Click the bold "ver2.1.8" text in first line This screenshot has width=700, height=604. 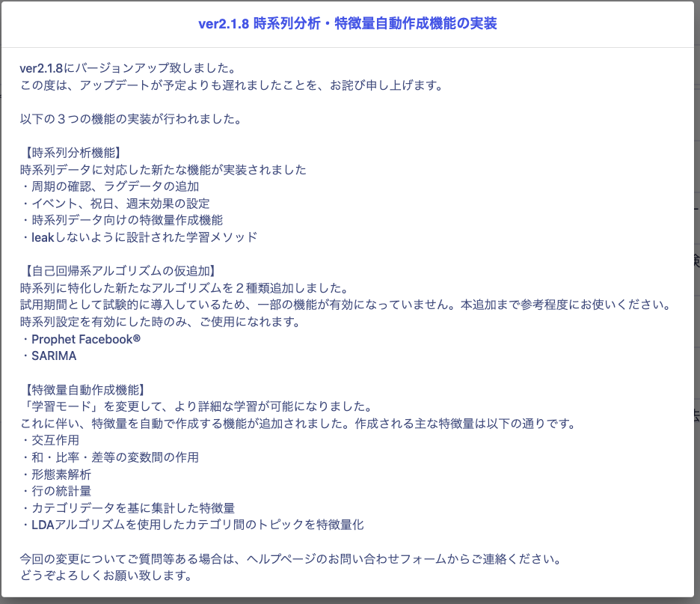pyautogui.click(x=42, y=68)
